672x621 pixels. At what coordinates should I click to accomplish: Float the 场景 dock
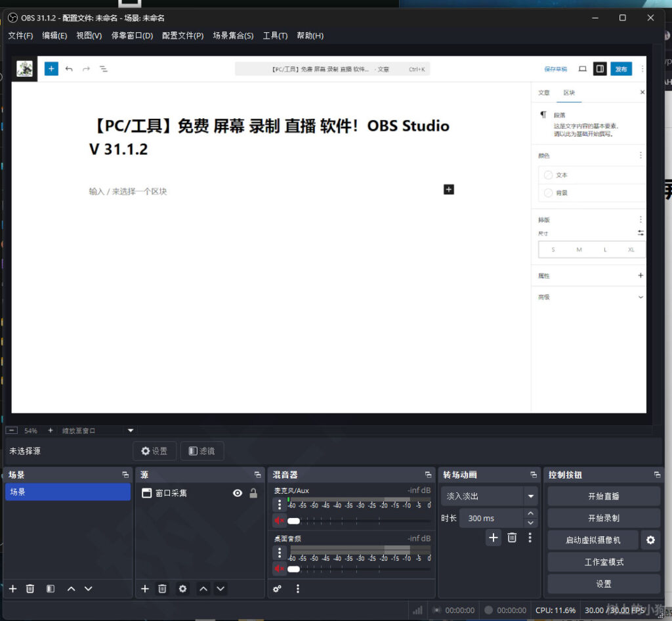pos(125,475)
